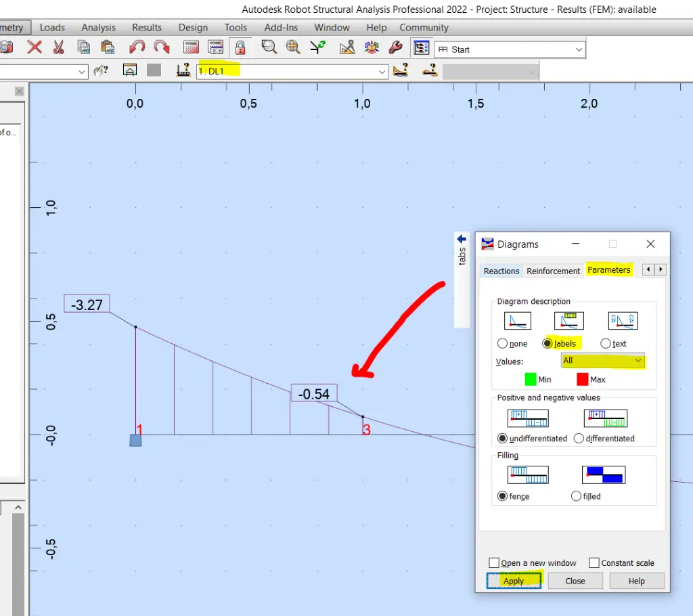Switch to the Reactions tab
The height and width of the screenshot is (616, 693).
coord(501,271)
